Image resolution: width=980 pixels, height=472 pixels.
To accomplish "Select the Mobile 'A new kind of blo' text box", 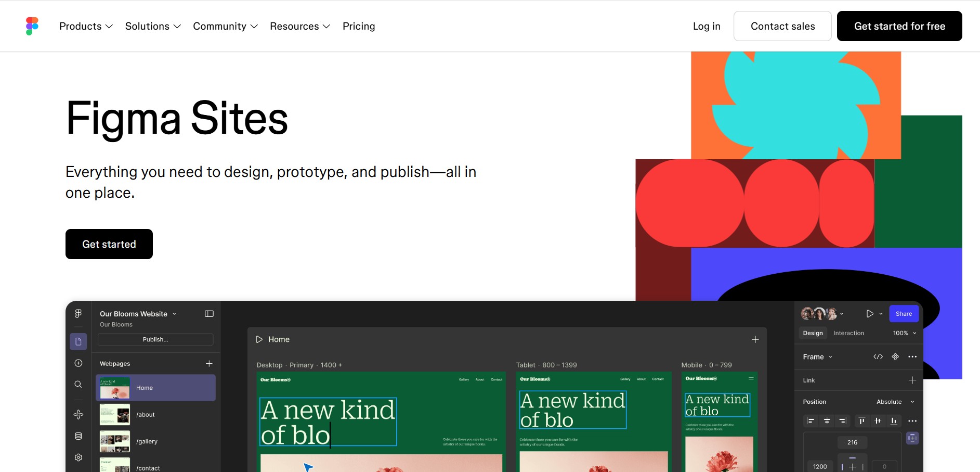I will tap(717, 405).
